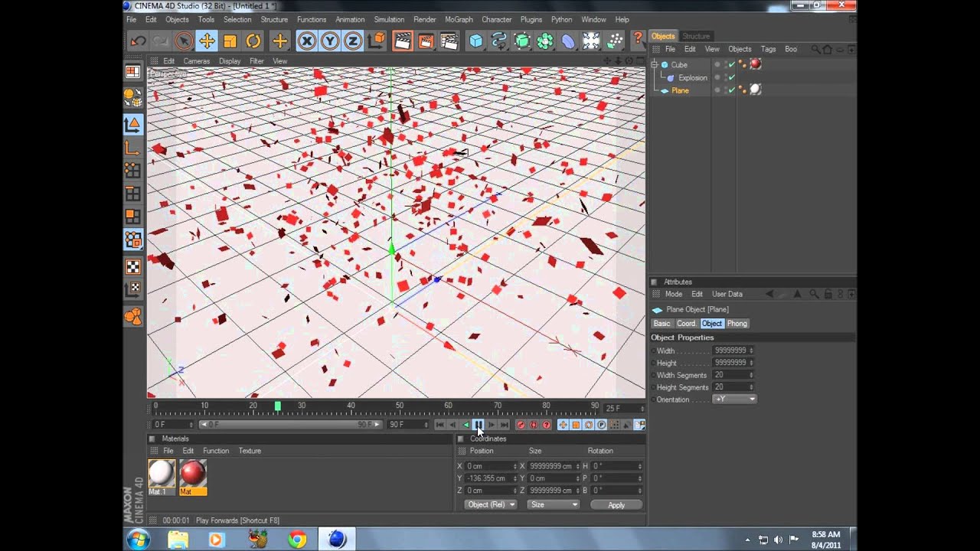Switch to the Structure tab
The image size is (980, 551).
click(696, 36)
